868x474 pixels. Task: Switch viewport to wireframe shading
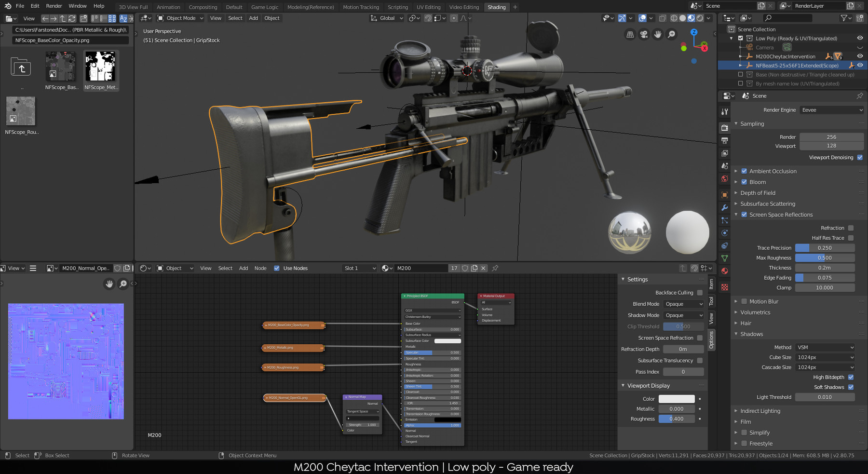[x=674, y=18]
